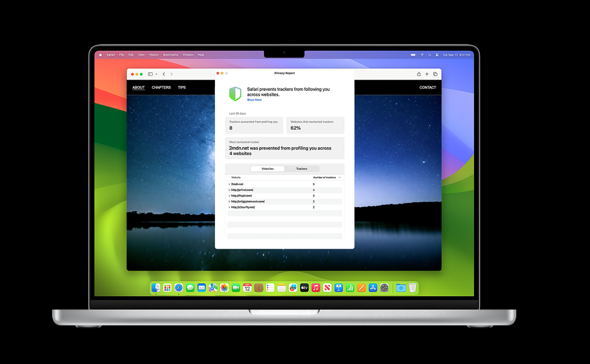This screenshot has height=364, width=590.
Task: Open the Bookmarks menu in menu bar
Action: pos(171,55)
